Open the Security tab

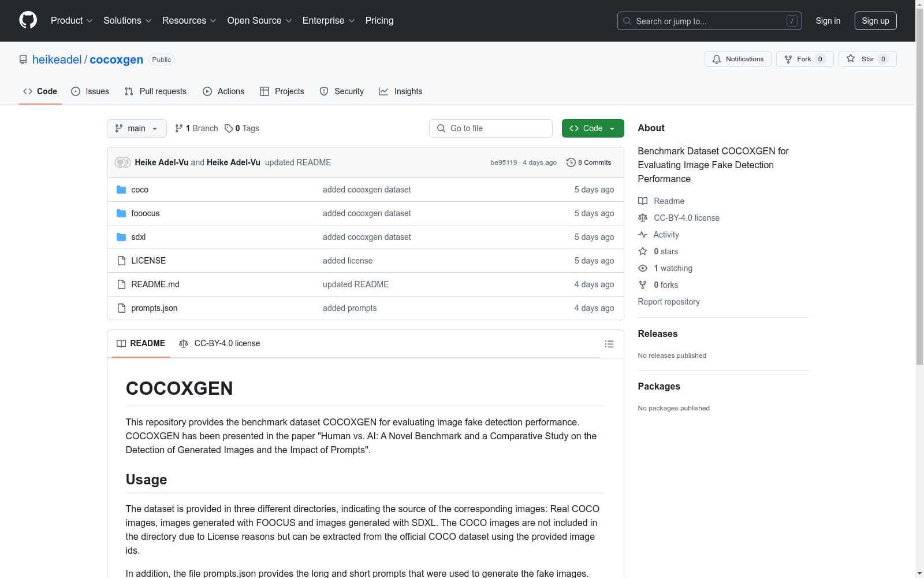pyautogui.click(x=342, y=91)
